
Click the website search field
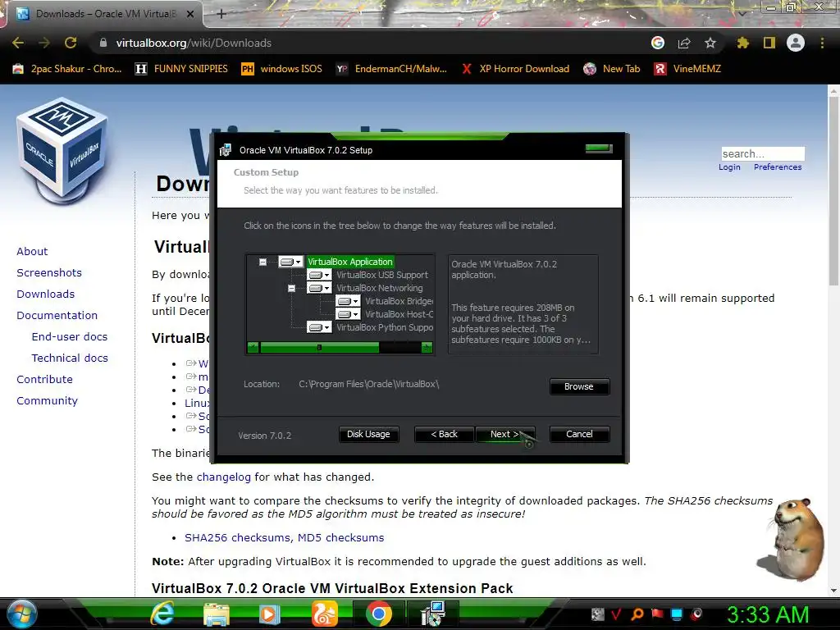point(763,153)
